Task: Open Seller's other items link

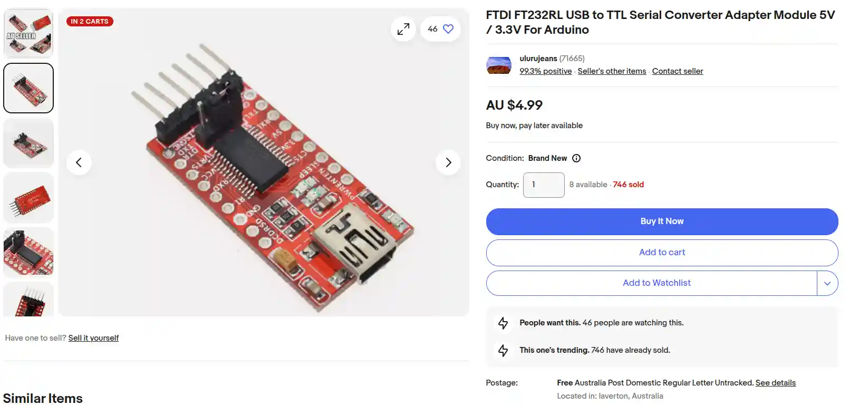Action: 612,71
